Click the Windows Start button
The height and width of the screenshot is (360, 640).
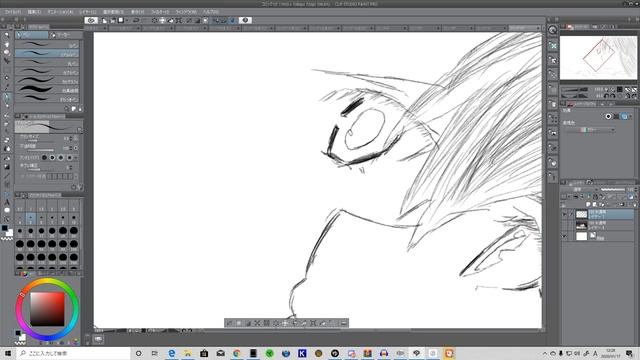point(8,353)
